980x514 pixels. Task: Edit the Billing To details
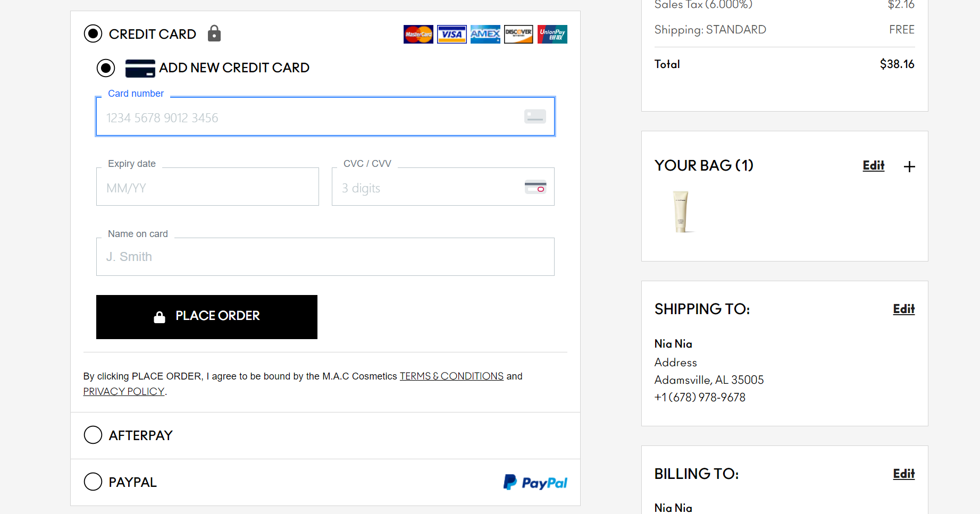click(903, 474)
